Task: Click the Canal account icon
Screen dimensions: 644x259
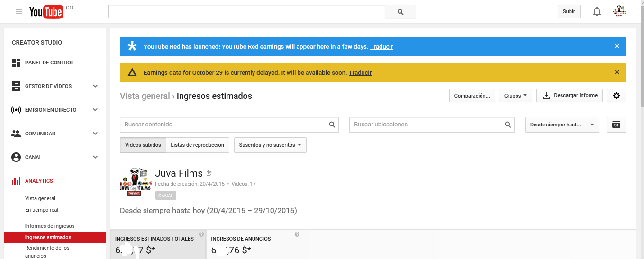Action: pos(16,157)
